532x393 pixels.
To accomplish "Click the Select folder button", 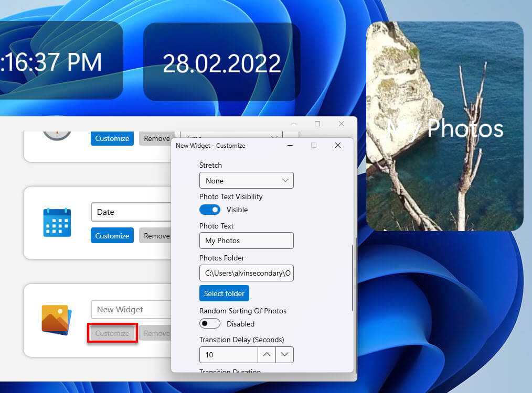I will (224, 293).
